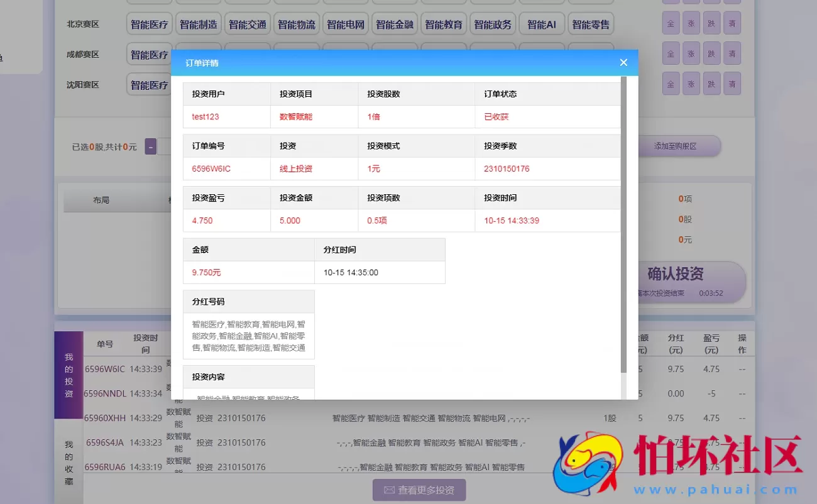Toggle the 智能医疗 sector in 北京赛区
The height and width of the screenshot is (504, 817).
pyautogui.click(x=149, y=23)
